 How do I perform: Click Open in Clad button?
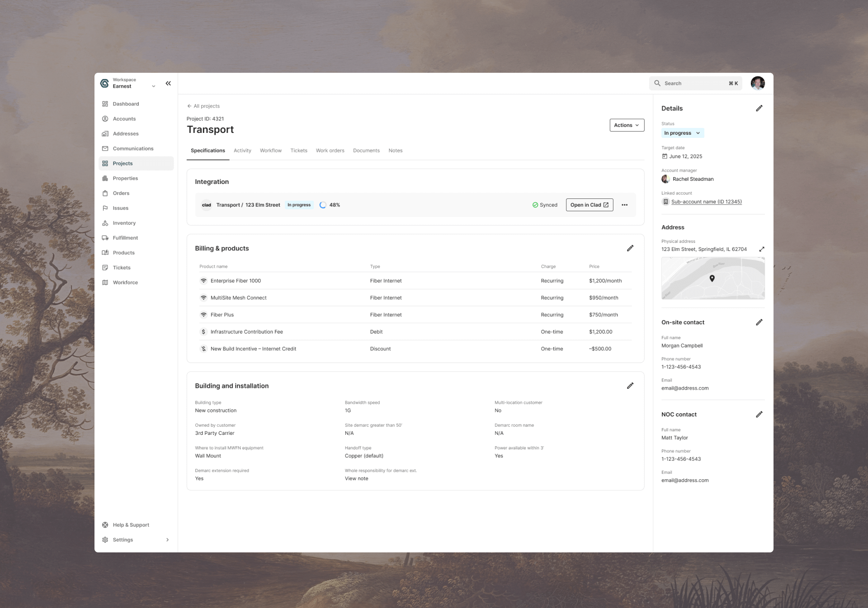click(589, 205)
